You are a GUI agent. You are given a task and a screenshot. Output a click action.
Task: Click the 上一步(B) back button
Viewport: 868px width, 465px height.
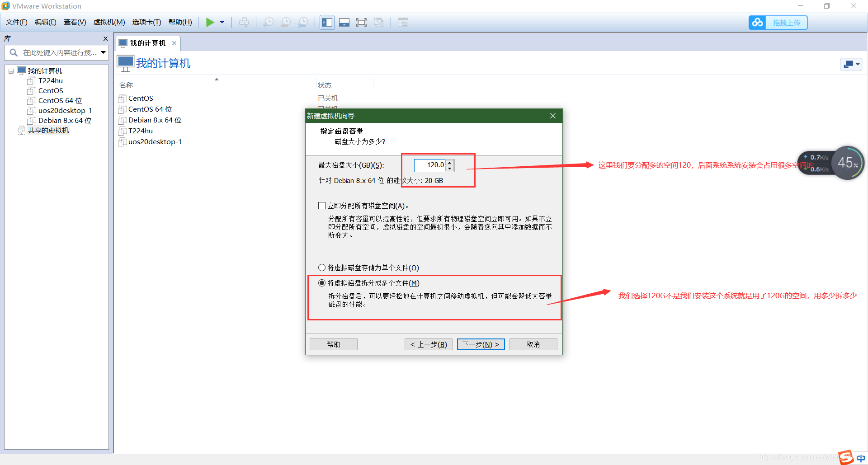(429, 344)
